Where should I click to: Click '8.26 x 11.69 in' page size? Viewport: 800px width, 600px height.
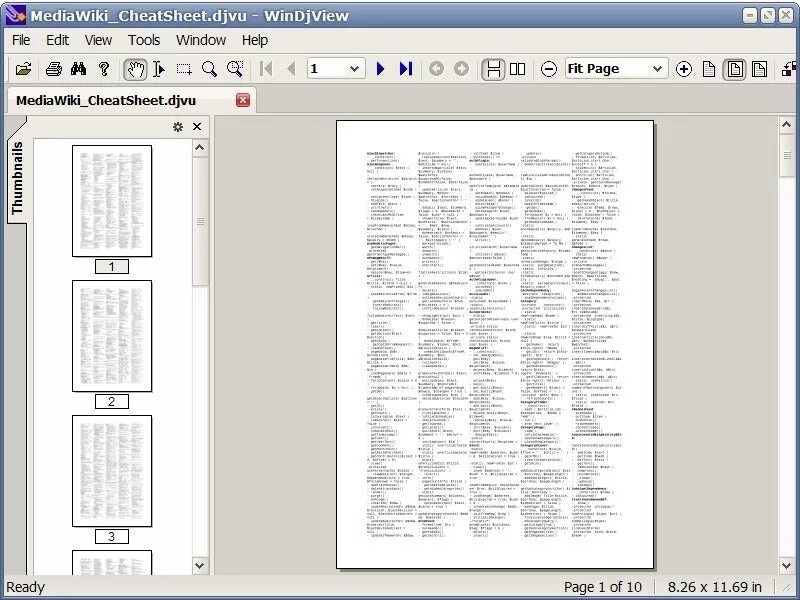coord(714,587)
